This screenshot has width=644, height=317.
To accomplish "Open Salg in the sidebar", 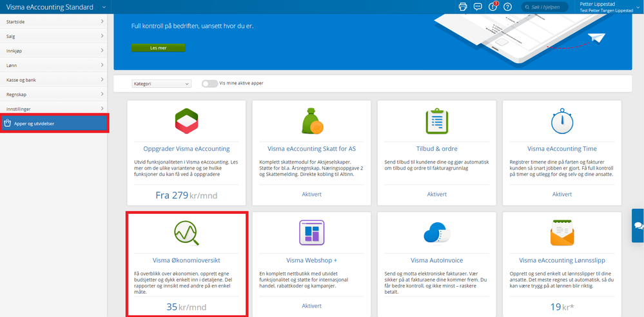I will tap(54, 36).
